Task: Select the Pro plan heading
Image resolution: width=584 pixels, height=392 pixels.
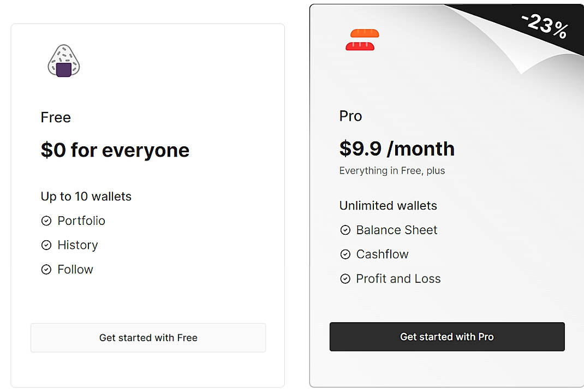Action: tap(350, 116)
